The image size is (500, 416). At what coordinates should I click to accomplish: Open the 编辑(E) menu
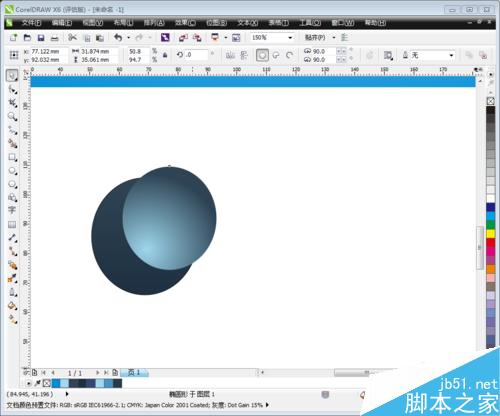[x=62, y=23]
